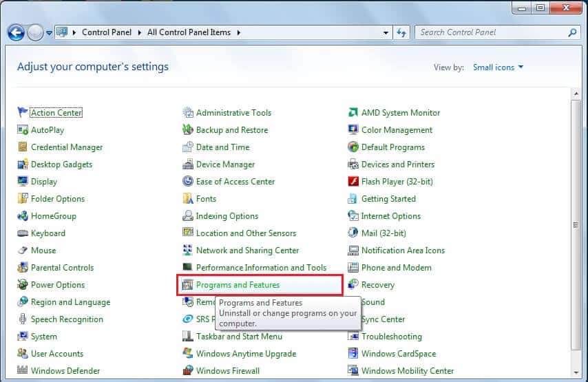Click the Administrative Tools icon

[187, 112]
